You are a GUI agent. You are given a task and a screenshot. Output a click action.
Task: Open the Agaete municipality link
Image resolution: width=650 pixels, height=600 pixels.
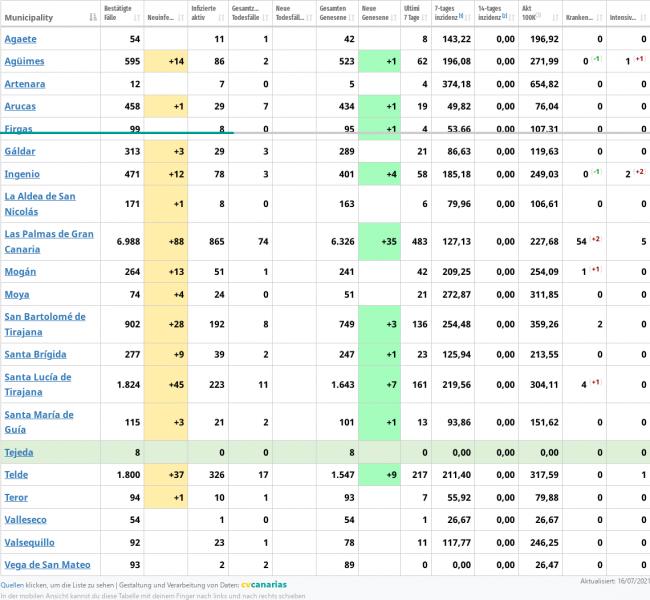point(21,38)
